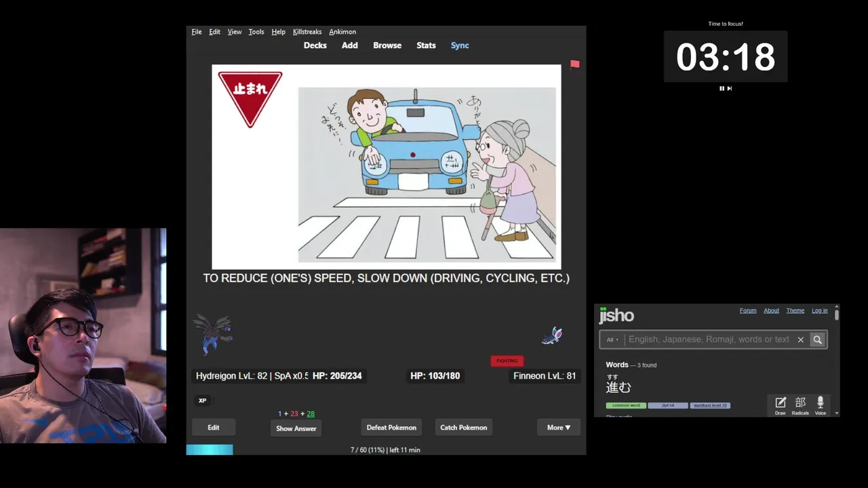Click the red learning count 23
The width and height of the screenshot is (868, 488).
[x=294, y=413]
